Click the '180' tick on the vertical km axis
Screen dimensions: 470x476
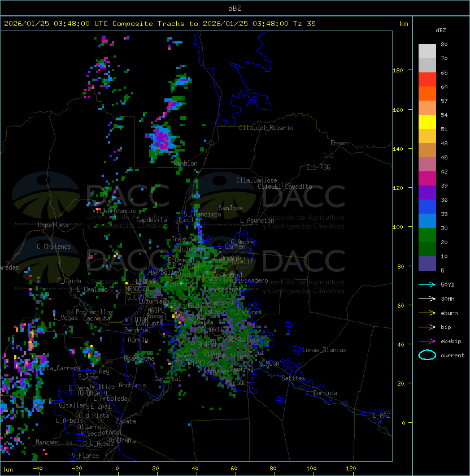tap(398, 71)
